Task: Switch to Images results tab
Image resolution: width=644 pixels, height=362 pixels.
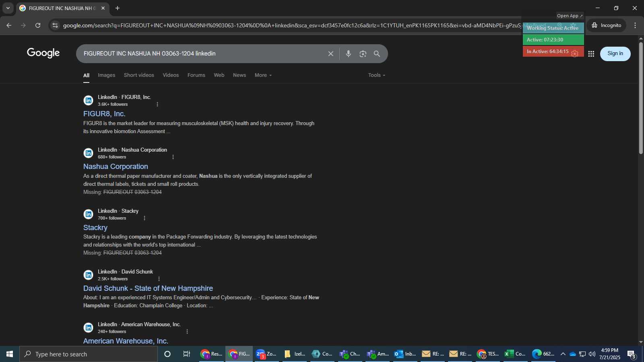Action: pyautogui.click(x=106, y=75)
